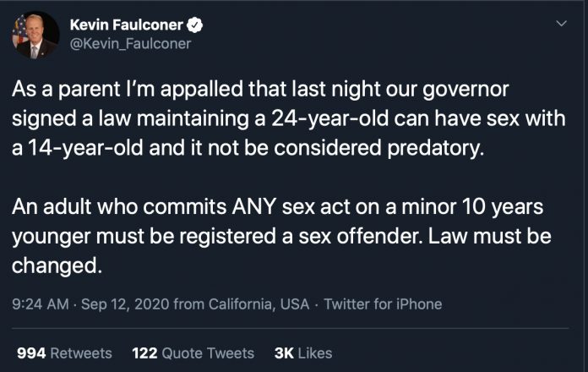Click the 9:24 AM timestamp
Screen dimensions: 588x372
(41, 304)
